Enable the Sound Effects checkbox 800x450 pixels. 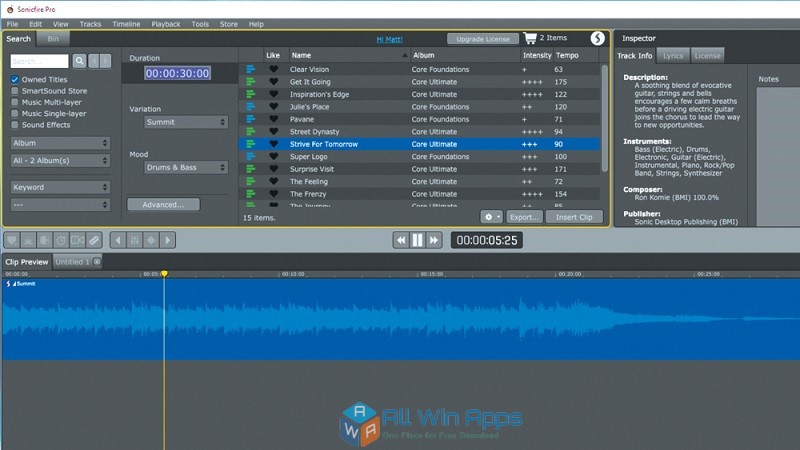15,124
